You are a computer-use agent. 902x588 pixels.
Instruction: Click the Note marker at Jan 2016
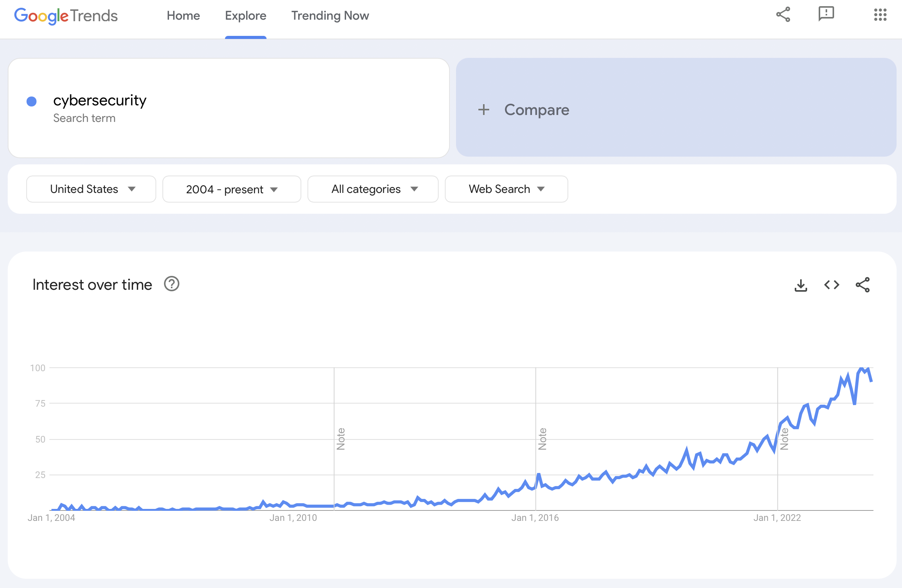coord(542,439)
